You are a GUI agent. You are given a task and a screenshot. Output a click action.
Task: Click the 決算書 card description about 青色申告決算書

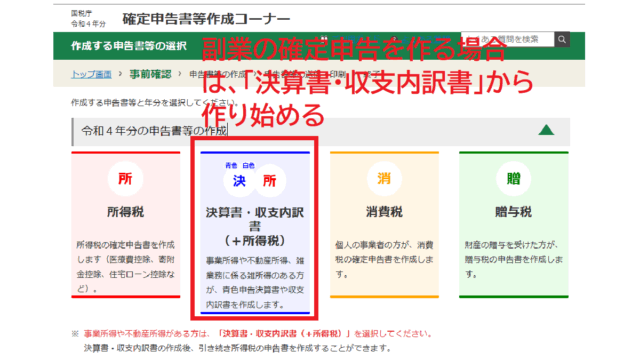point(255,282)
